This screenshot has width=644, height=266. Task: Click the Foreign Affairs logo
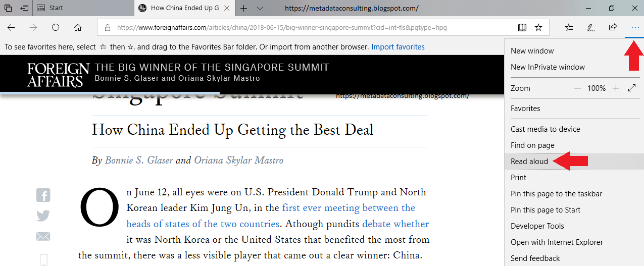(x=58, y=75)
